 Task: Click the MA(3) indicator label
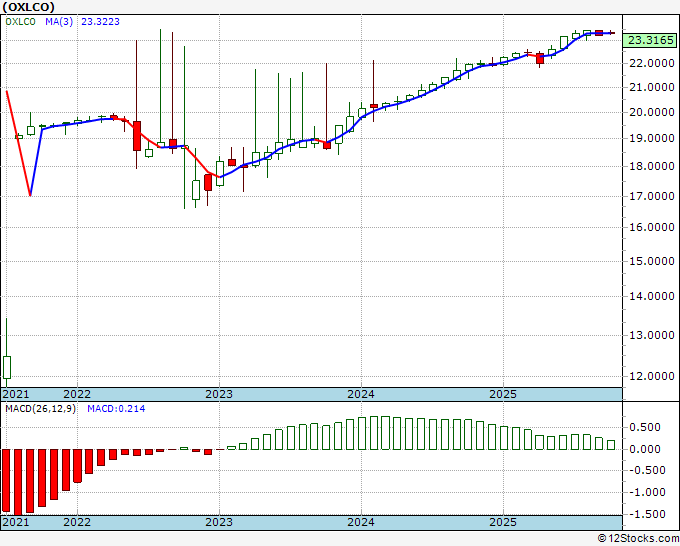point(59,22)
